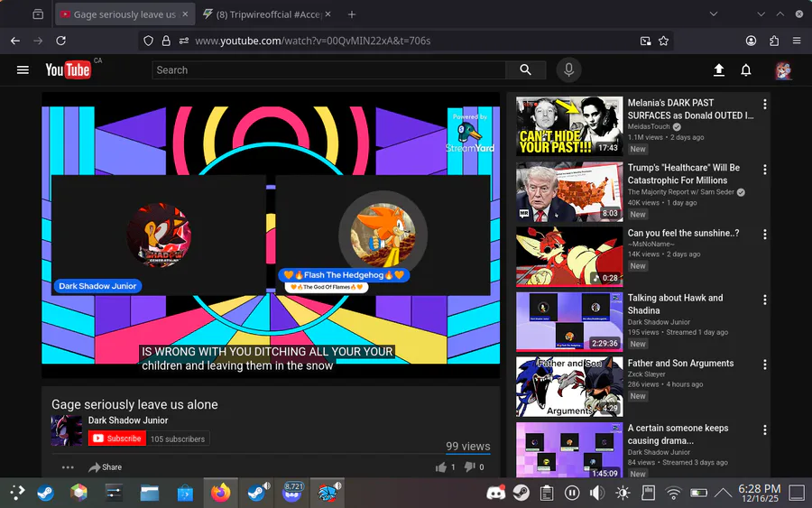This screenshot has height=508, width=812.
Task: Open The Majority Report channel name
Action: pos(680,192)
